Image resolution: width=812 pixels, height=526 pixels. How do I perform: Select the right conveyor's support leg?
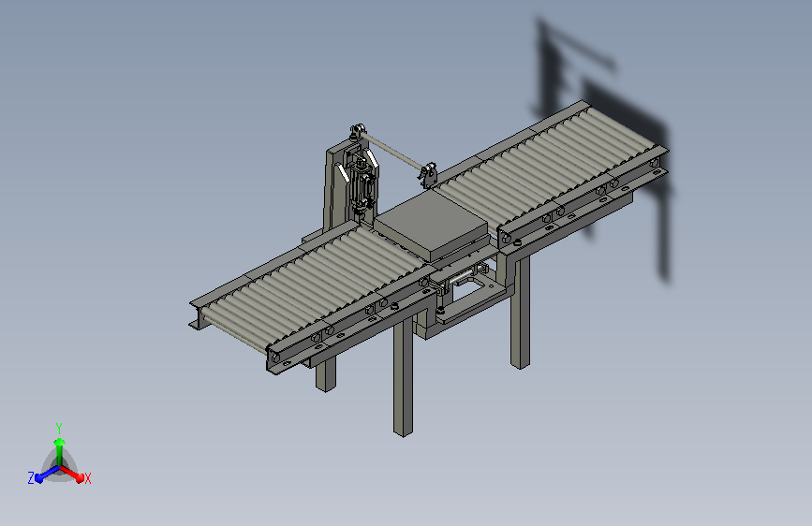point(520,311)
